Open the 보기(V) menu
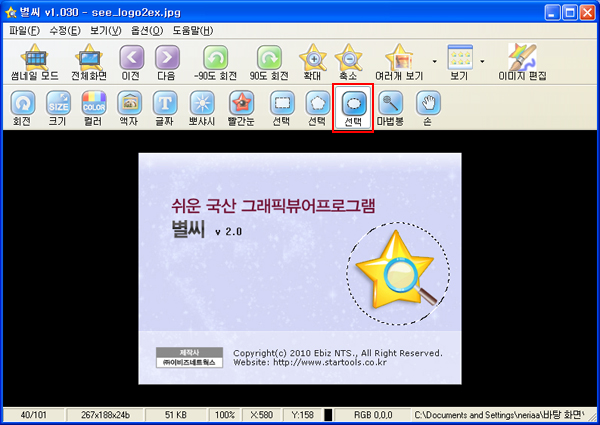This screenshot has height=425, width=600. coord(106,31)
